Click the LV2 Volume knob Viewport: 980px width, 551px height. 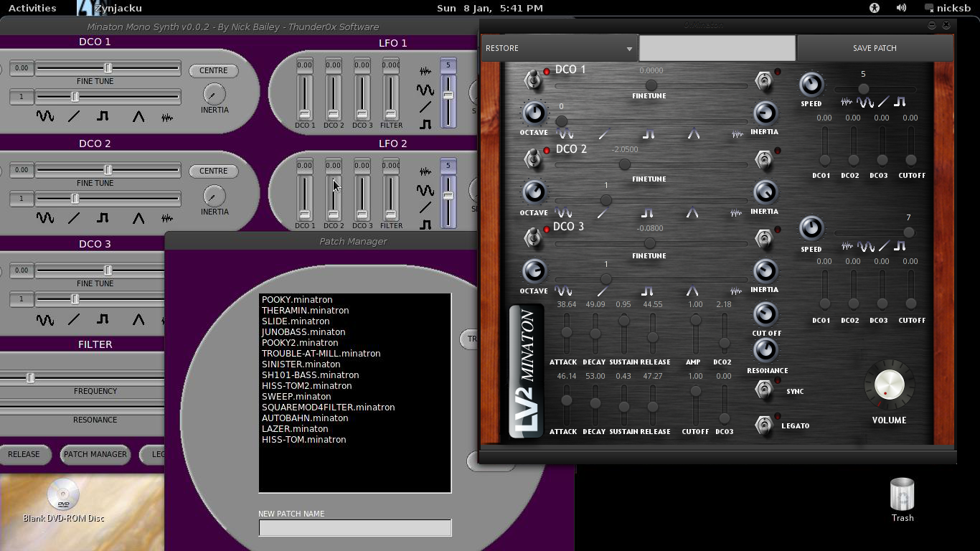pyautogui.click(x=888, y=385)
